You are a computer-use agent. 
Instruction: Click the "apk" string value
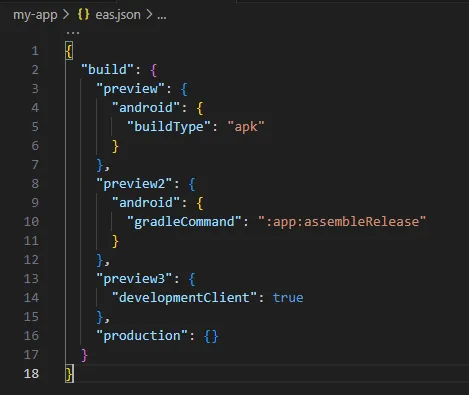(246, 127)
